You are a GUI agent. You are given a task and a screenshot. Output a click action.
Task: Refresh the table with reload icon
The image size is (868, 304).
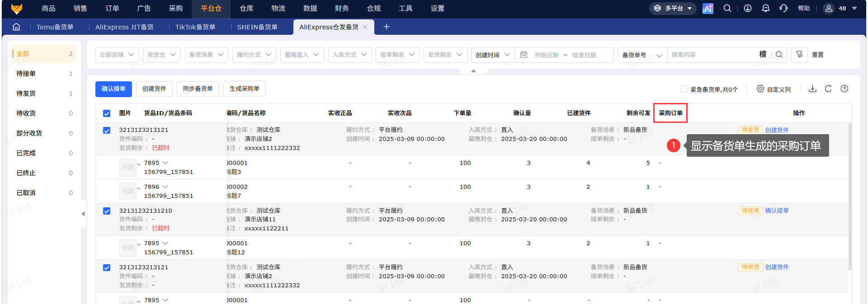click(x=828, y=89)
